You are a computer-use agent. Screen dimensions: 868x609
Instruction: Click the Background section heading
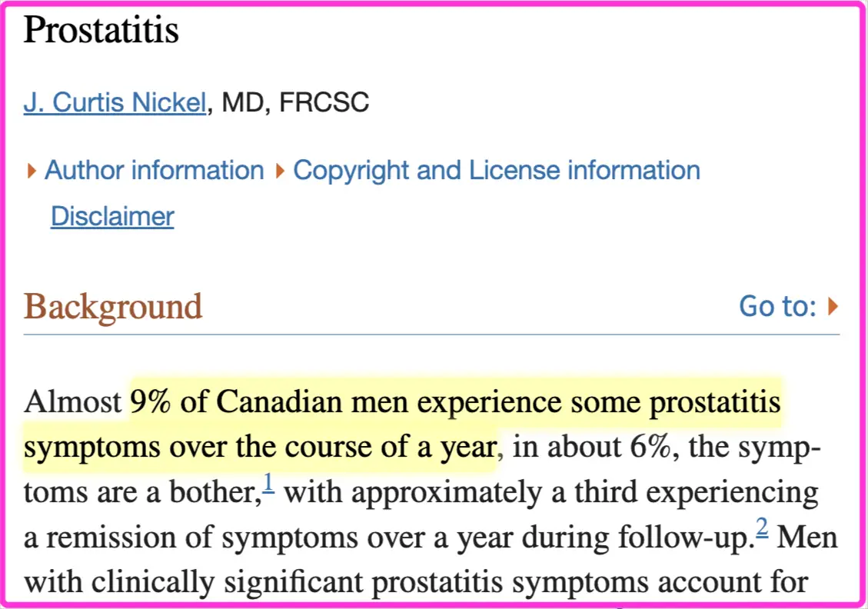click(113, 307)
